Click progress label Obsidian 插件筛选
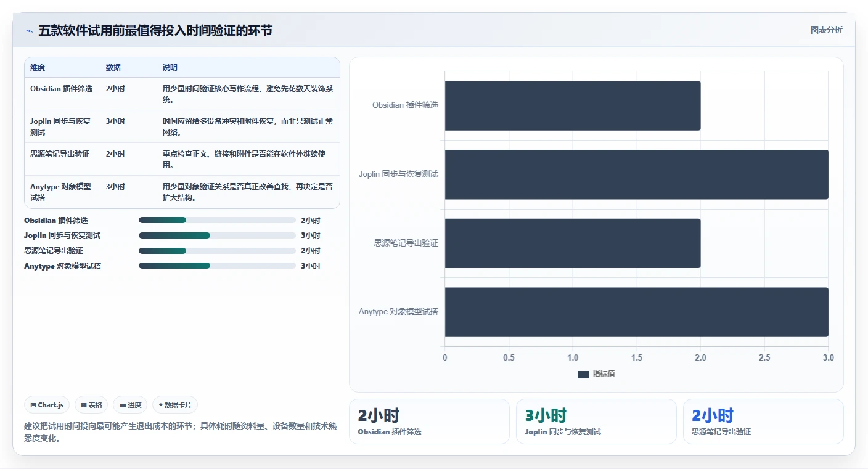This screenshot has height=469, width=868. pyautogui.click(x=56, y=221)
